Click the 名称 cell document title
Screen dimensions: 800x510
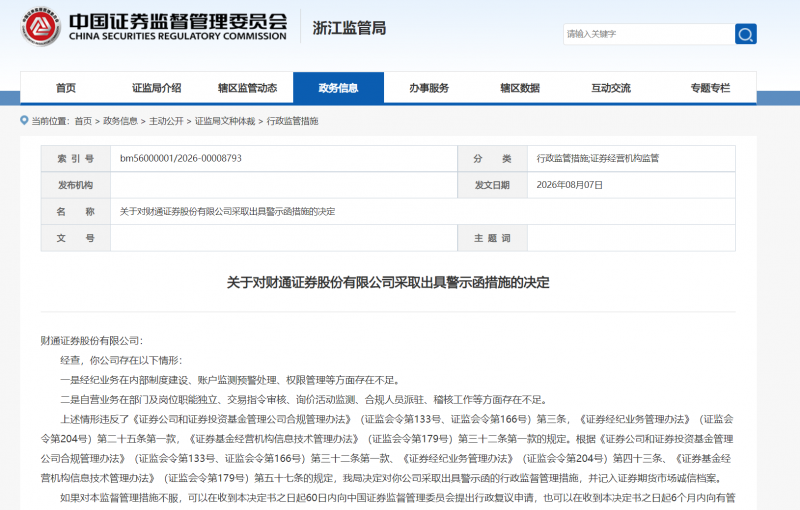[227, 211]
